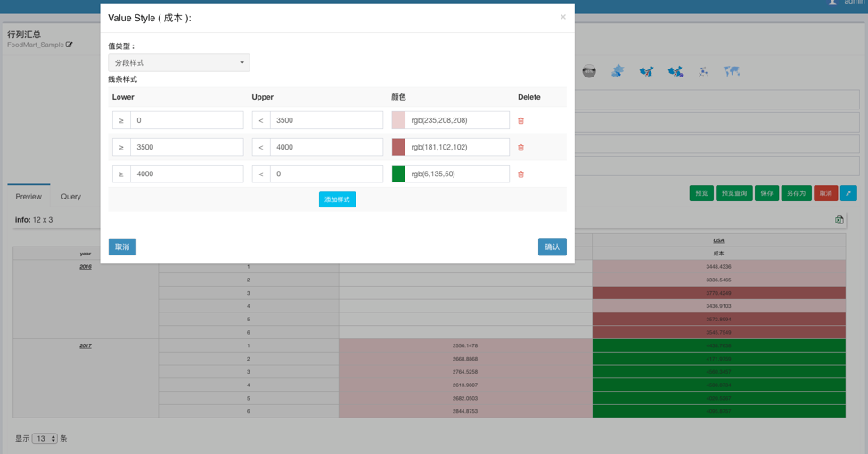Select the world map chart icon

pyautogui.click(x=732, y=71)
